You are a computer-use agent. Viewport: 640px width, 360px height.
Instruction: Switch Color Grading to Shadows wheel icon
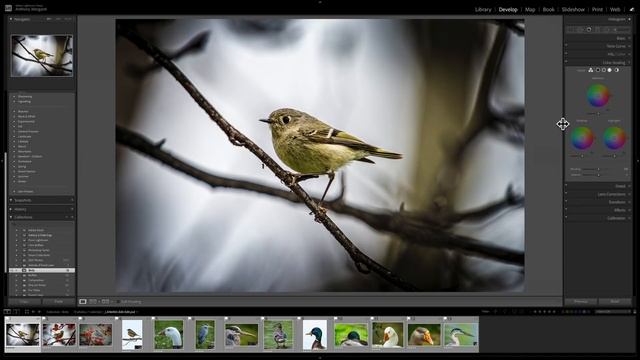click(598, 70)
